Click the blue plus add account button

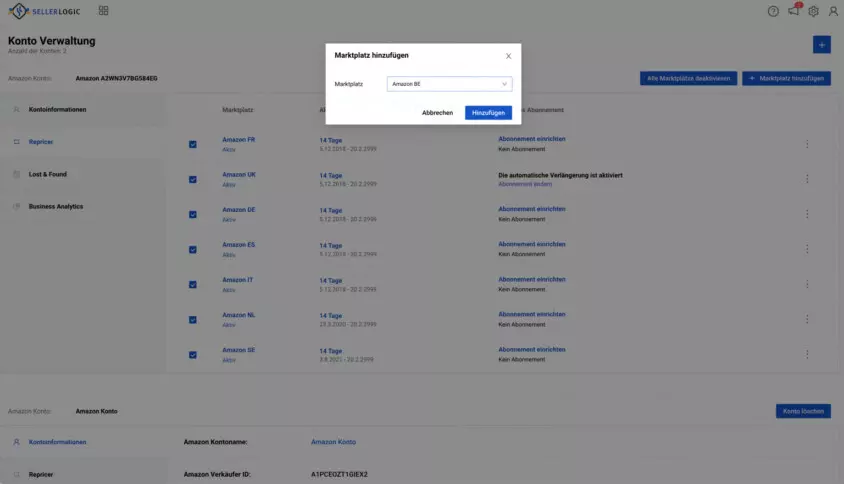click(x=821, y=45)
